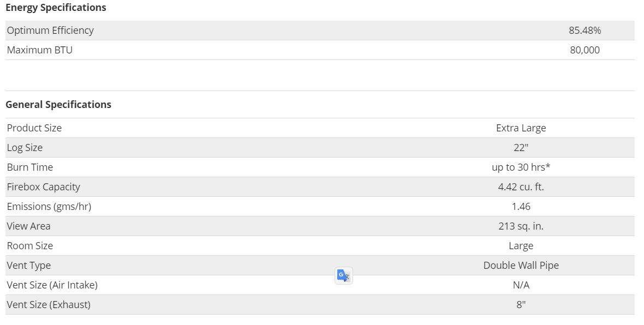Click the Vent Size (Exhaust) label
The height and width of the screenshot is (325, 644).
coord(49,305)
